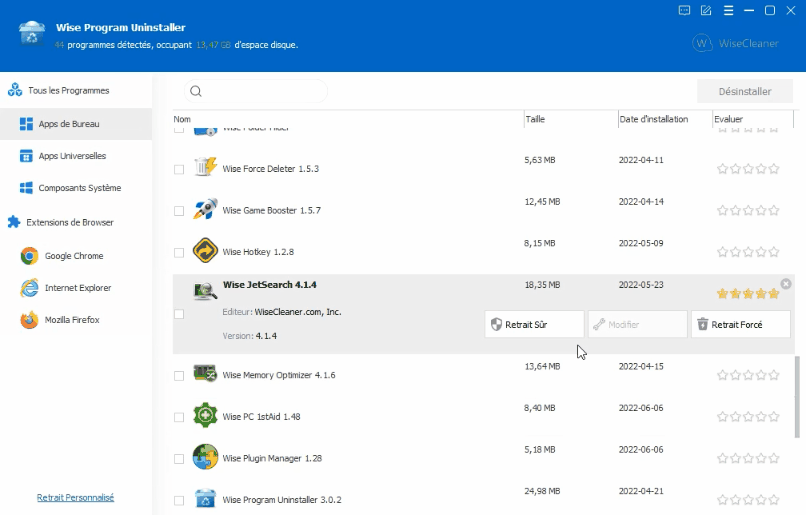Rate Wise Memory Optimizer using its stars
This screenshot has width=806, height=515.
pyautogui.click(x=748, y=375)
